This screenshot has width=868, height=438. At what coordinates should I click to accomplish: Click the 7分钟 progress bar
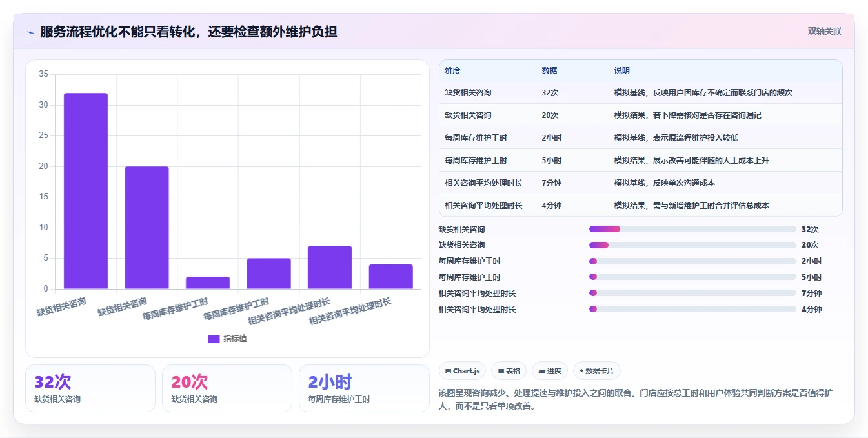(x=692, y=294)
